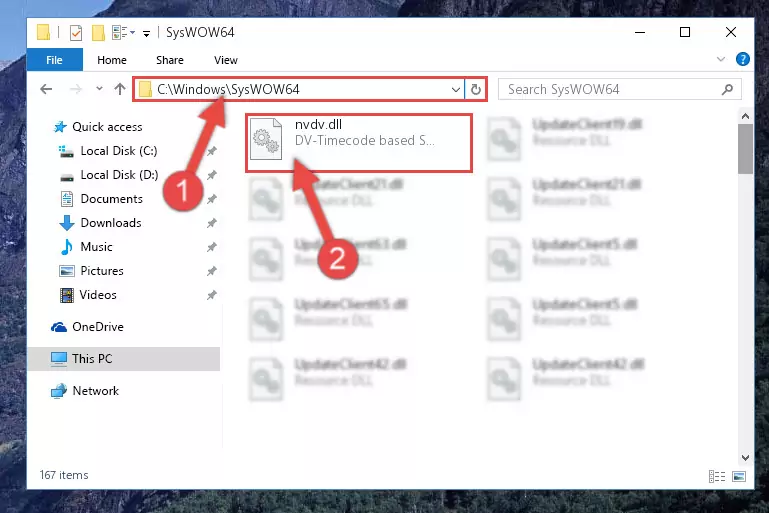The width and height of the screenshot is (769, 513).
Task: Maximize the SysWOW64 window
Action: (x=685, y=32)
